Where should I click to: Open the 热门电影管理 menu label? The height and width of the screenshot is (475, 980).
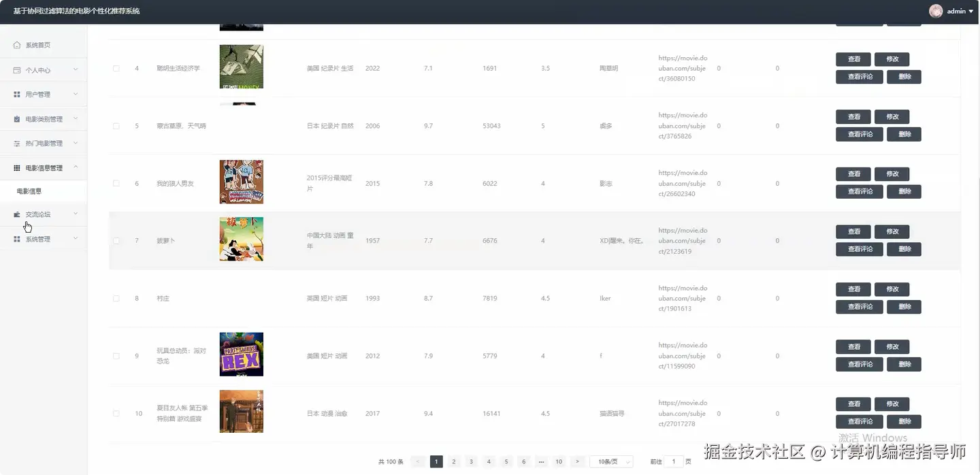[x=44, y=144]
